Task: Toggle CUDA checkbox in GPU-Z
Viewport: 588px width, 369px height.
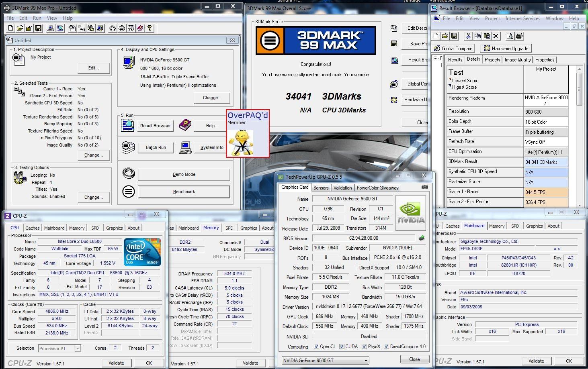Action: [342, 347]
